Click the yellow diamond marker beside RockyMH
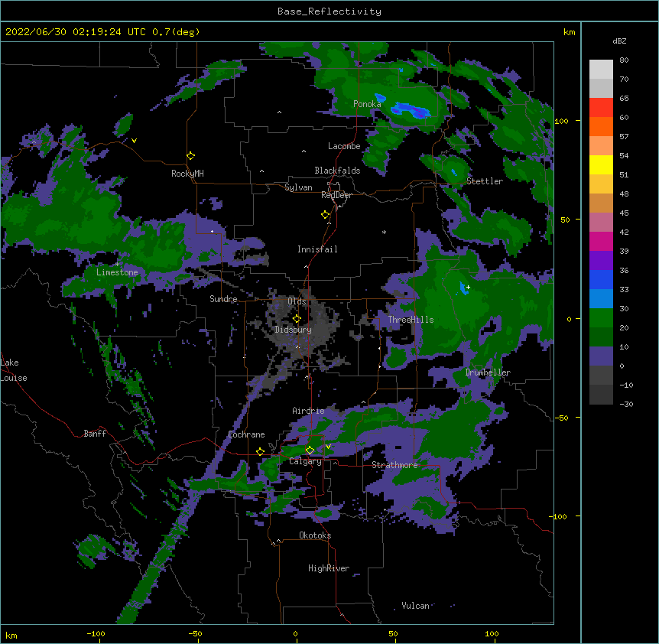 point(190,156)
